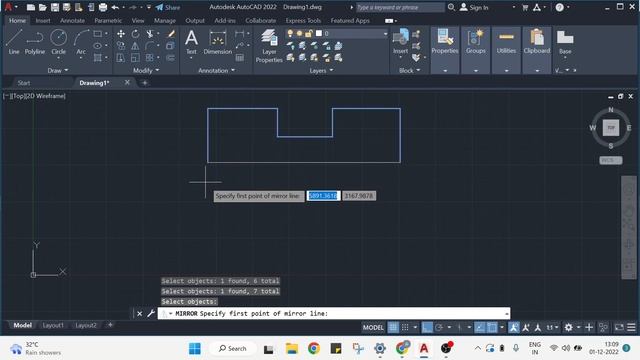Expand the Modify panel

tap(146, 71)
